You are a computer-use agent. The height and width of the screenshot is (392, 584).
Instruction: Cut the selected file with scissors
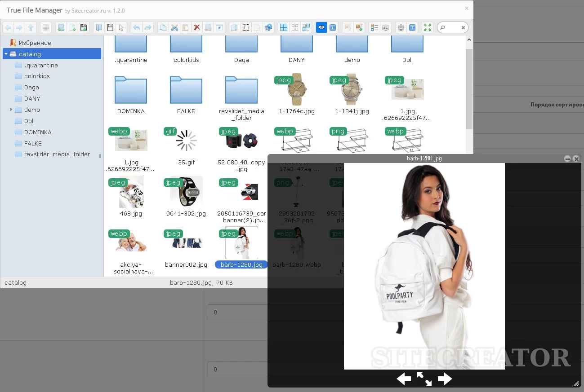tap(175, 27)
